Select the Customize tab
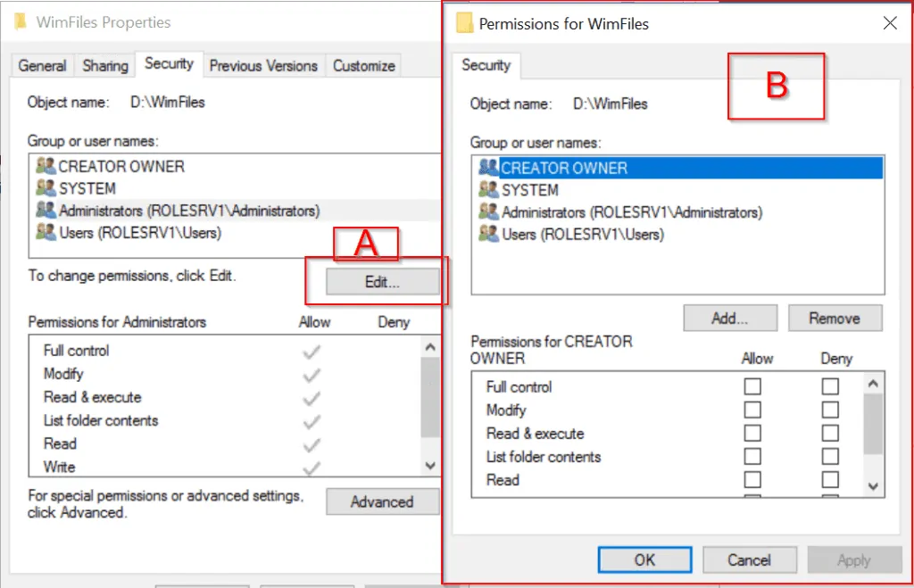 (x=363, y=65)
